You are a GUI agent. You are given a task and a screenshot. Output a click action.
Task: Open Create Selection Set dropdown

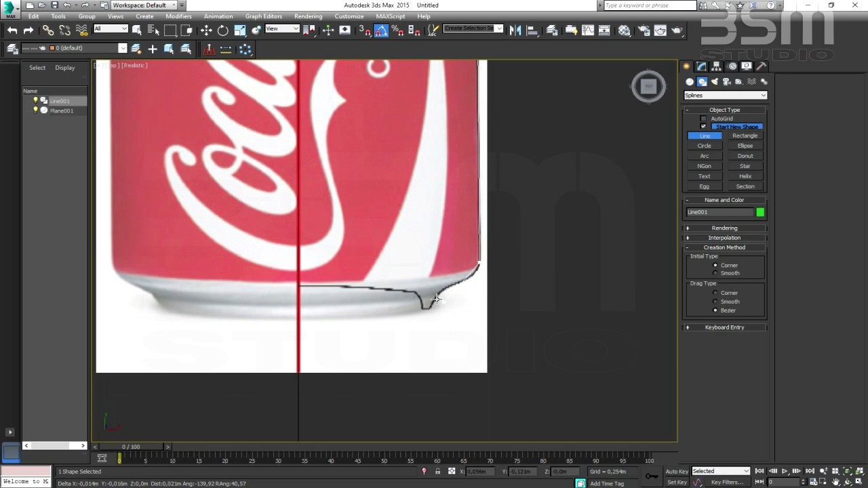[473, 28]
